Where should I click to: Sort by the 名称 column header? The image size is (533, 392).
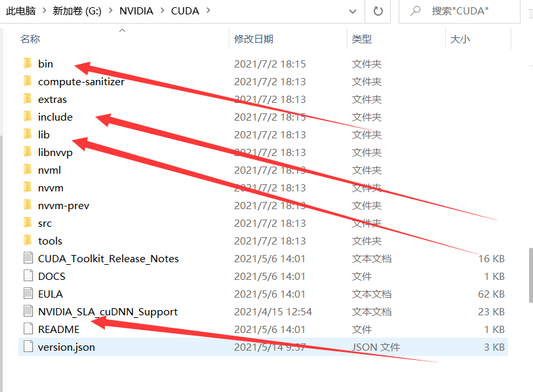30,39
